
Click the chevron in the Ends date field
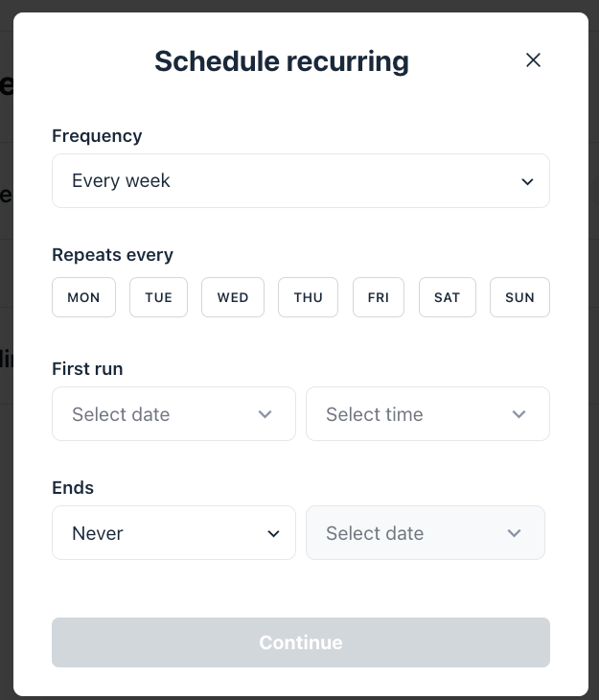pyautogui.click(x=514, y=533)
